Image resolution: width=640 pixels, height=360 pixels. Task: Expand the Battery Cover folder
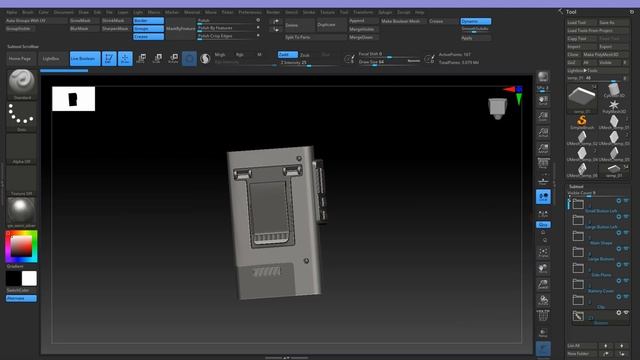coord(578,284)
